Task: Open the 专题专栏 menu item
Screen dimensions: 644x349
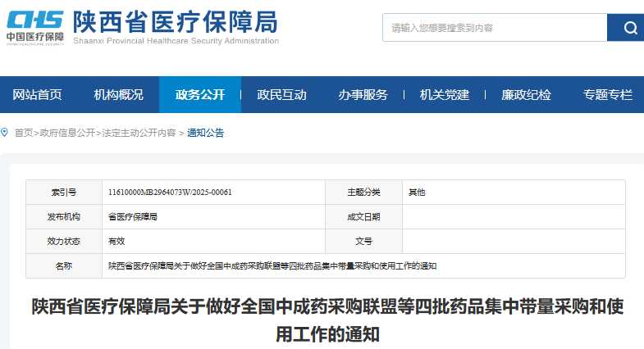Action: 607,95
